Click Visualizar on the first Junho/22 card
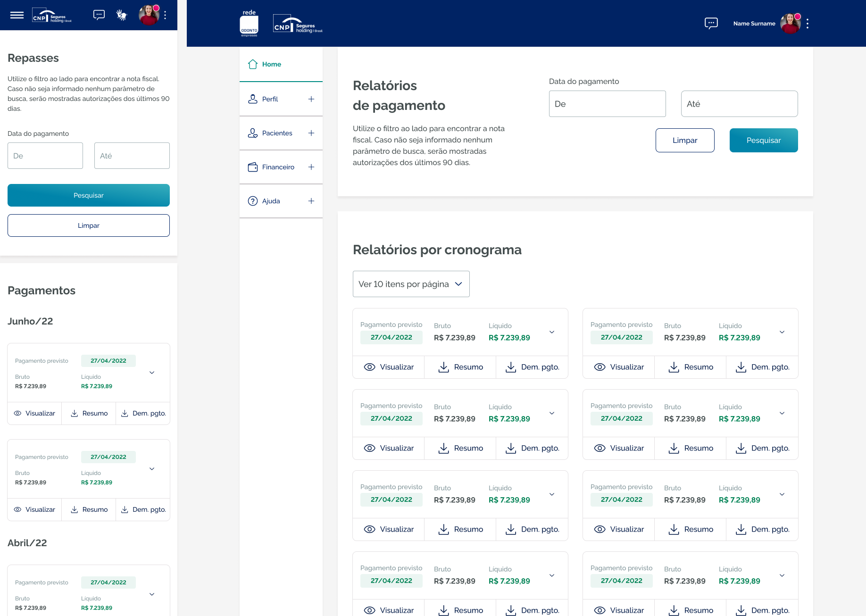This screenshot has height=616, width=866. 34,413
